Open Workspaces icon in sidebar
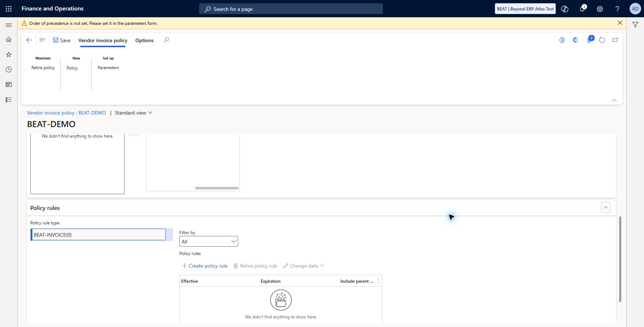644x327 pixels. (9, 85)
